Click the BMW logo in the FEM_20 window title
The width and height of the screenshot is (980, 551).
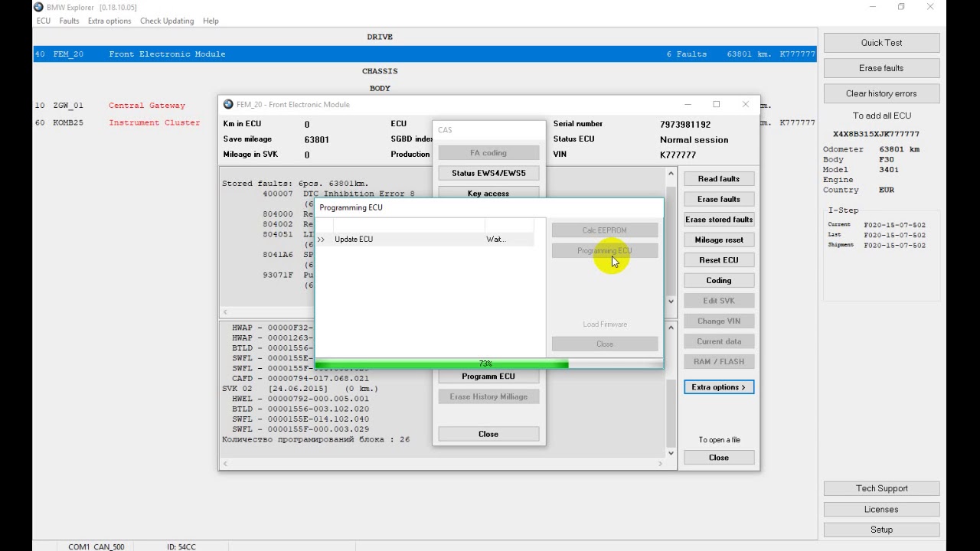pos(228,104)
